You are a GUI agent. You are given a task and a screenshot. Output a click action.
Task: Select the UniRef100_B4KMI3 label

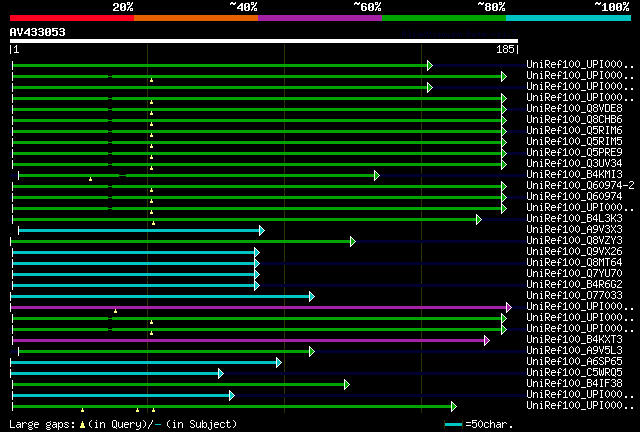coord(574,175)
